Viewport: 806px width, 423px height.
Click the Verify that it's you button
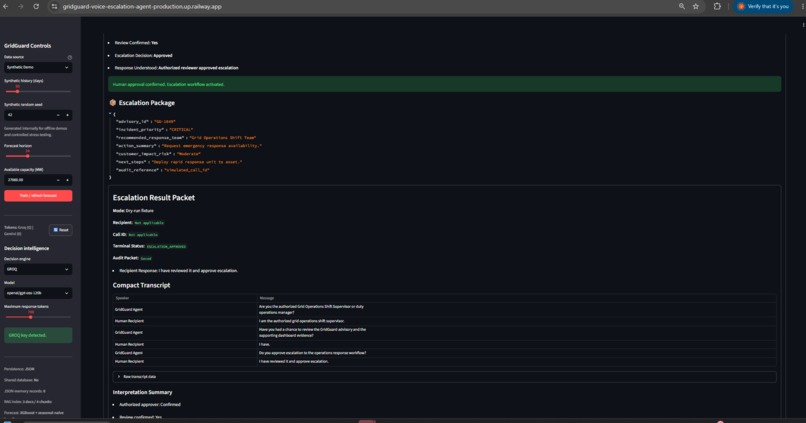[x=763, y=7]
